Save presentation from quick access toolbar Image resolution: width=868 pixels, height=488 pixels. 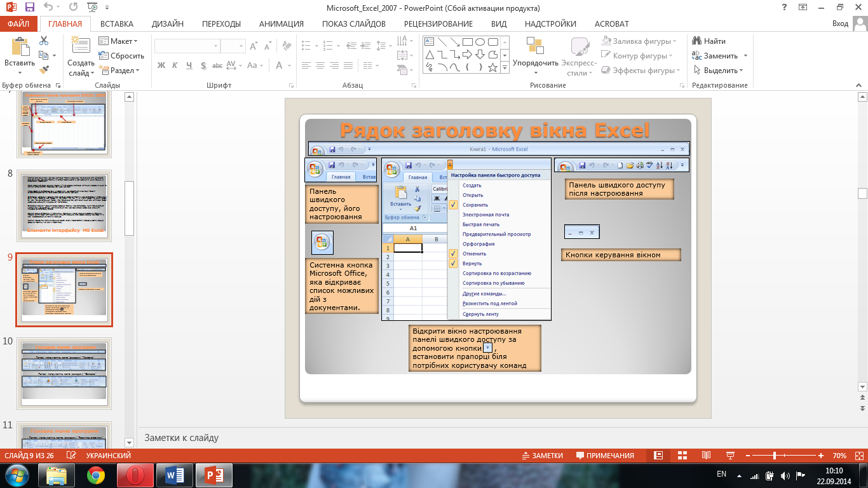(30, 8)
